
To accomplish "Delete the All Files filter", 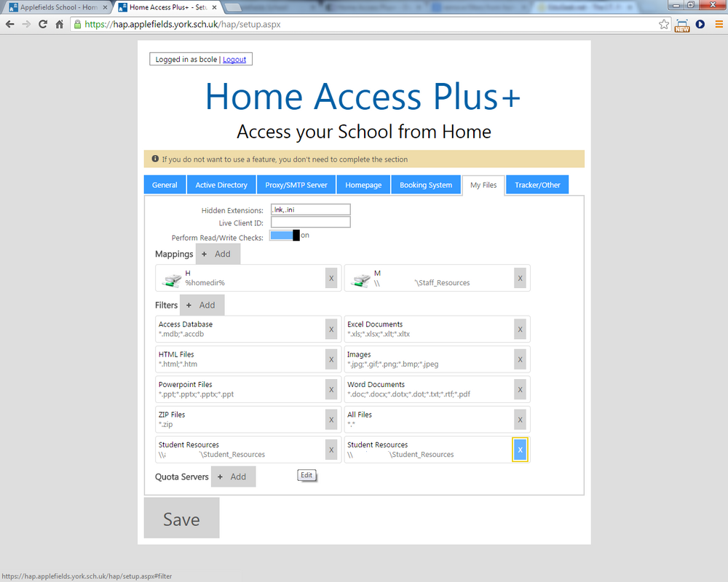I will point(520,420).
